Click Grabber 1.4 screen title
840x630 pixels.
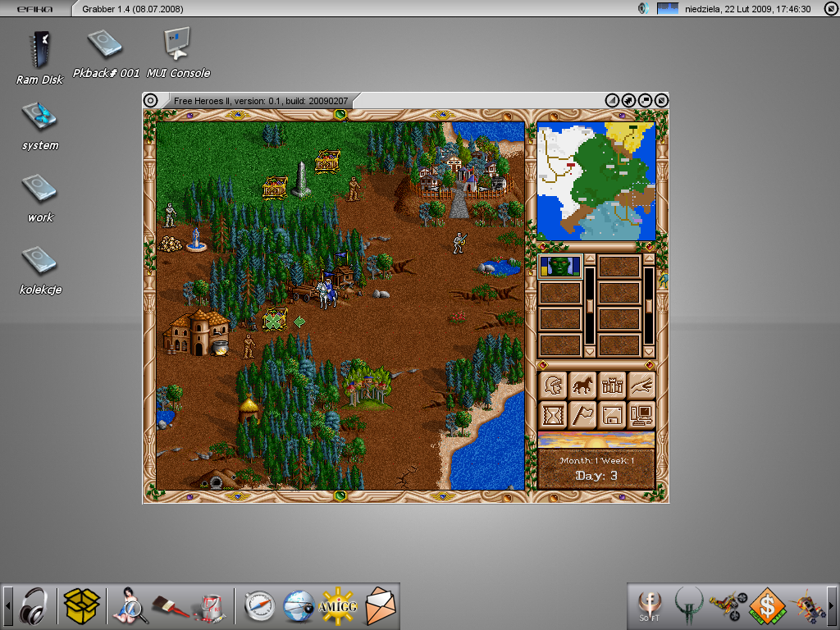[x=132, y=9]
